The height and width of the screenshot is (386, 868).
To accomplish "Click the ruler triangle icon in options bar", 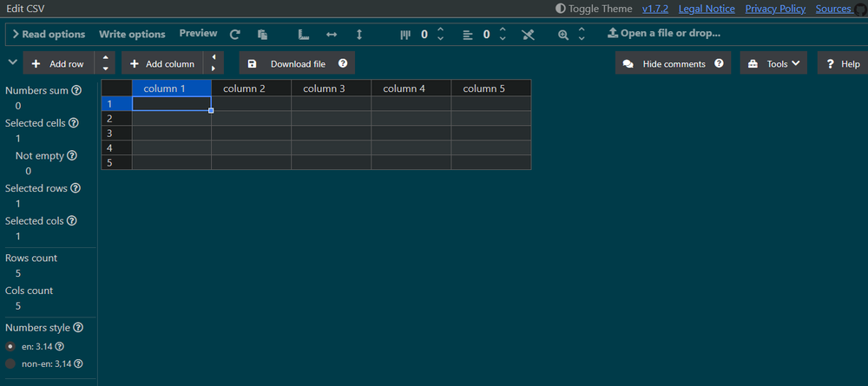I will point(303,35).
